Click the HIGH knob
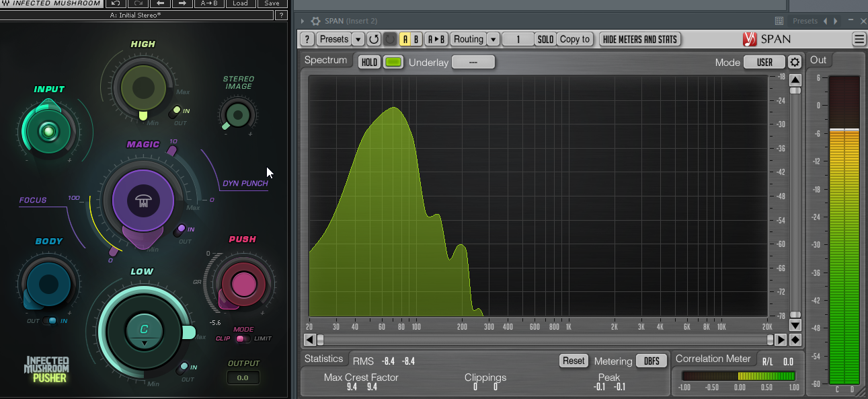868x399 pixels. point(143,87)
